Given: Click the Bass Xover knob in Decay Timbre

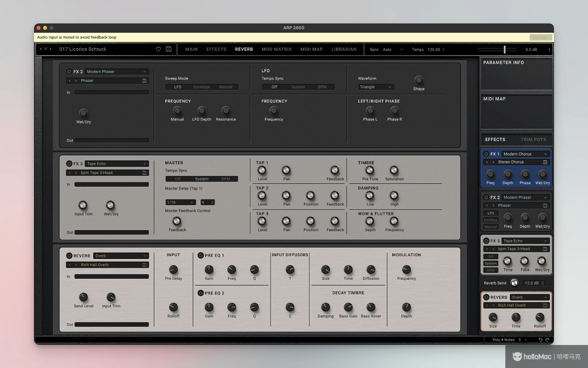Looking at the screenshot, I should click(371, 307).
